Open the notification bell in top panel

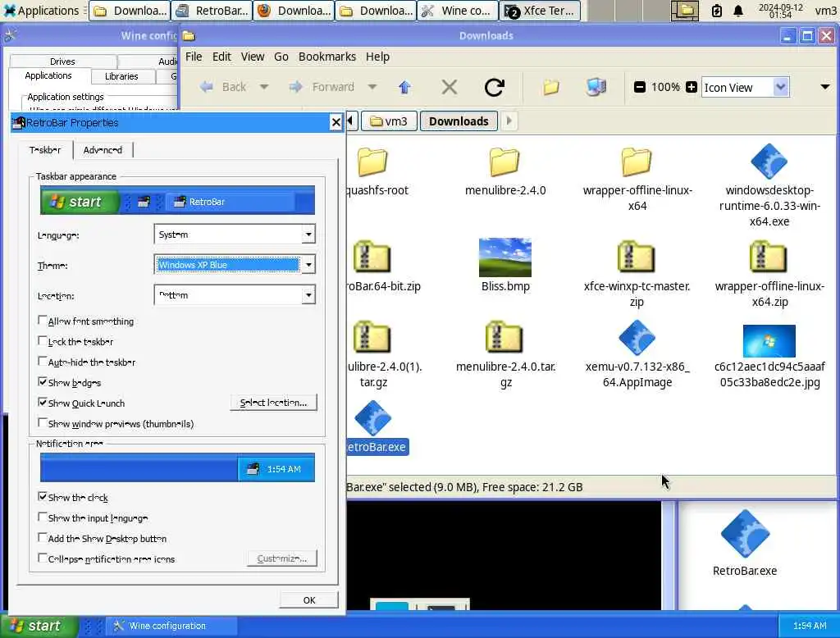738,11
